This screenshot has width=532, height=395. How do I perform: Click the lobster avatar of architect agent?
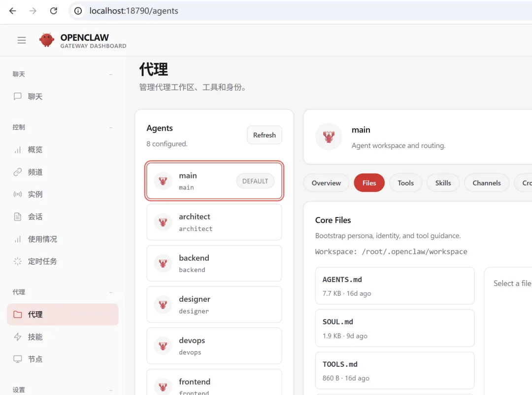(163, 222)
